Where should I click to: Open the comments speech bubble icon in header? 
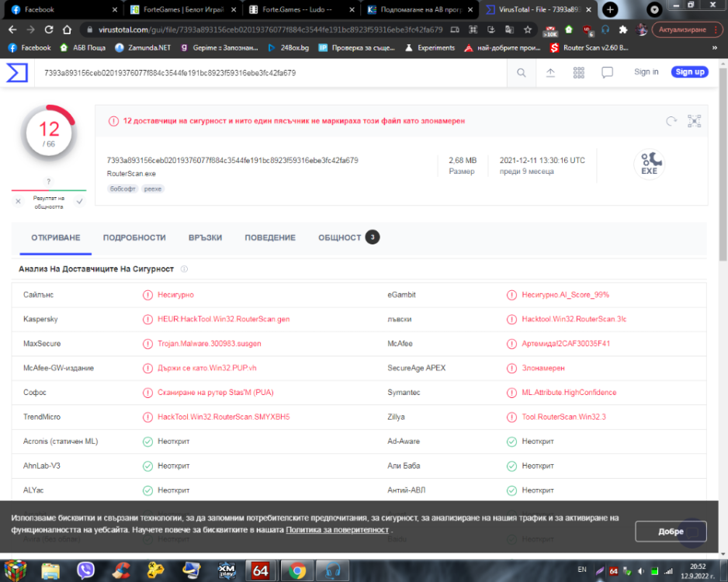coord(607,72)
